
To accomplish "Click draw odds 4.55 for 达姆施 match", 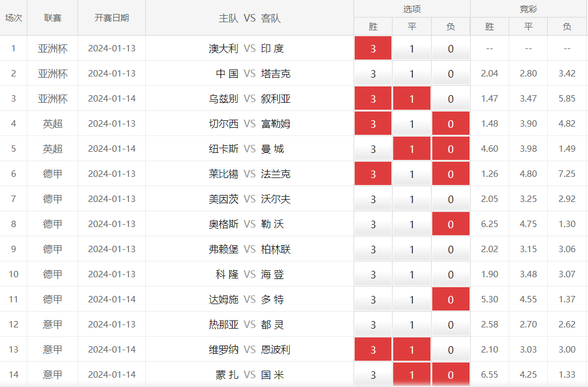I will pos(528,299).
